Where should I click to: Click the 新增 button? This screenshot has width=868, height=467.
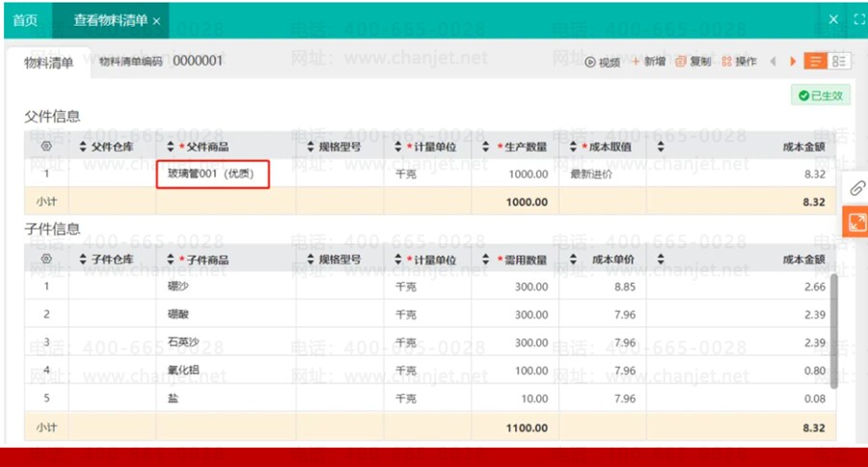pos(648,62)
